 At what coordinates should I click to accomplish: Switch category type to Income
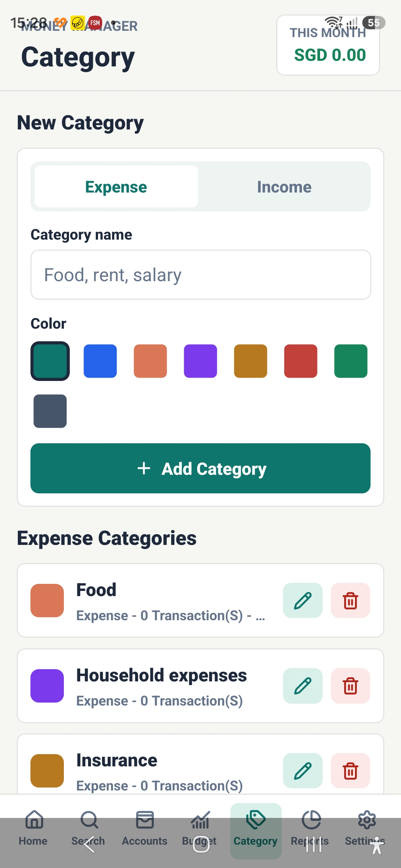pyautogui.click(x=284, y=187)
